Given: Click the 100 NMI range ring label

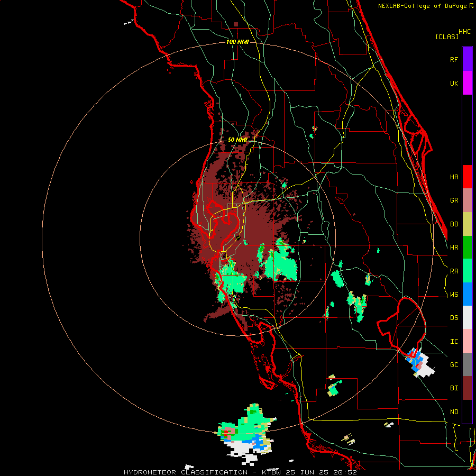Looking at the screenshot, I should click(x=237, y=42).
